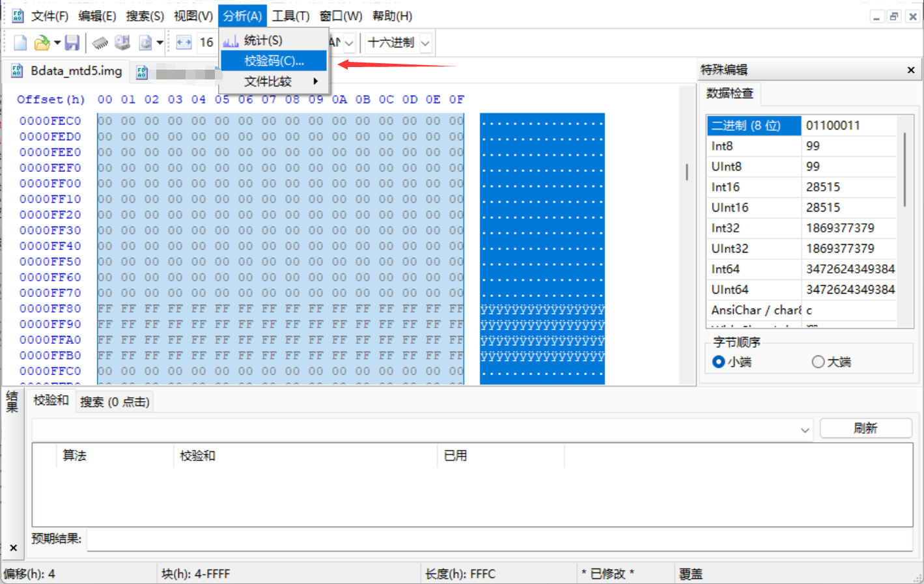Screen dimensions: 924x584
Task: Open the character set dropdown
Action: 349,43
